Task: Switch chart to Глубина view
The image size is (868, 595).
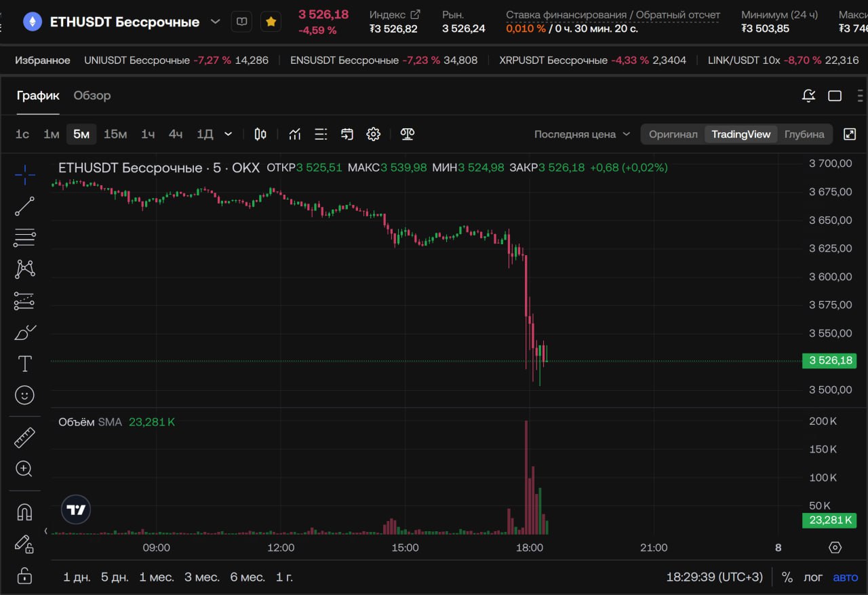Action: [x=804, y=134]
